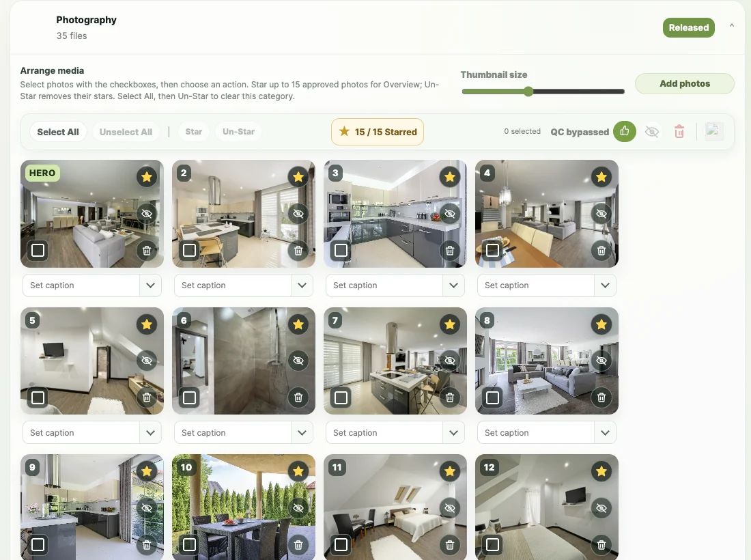Open photo 12 bedroom thumbnail
The height and width of the screenshot is (560, 751).
[546, 507]
